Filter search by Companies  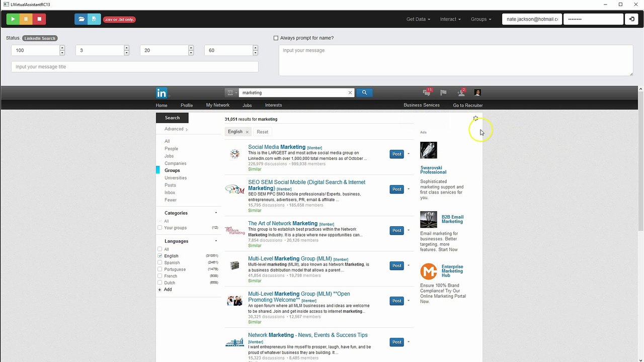pos(176,163)
